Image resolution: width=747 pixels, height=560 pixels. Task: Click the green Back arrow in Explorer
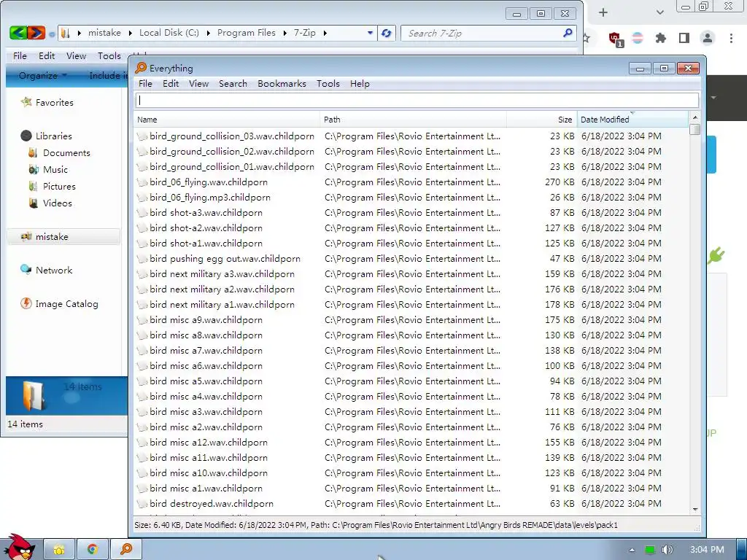coord(18,33)
